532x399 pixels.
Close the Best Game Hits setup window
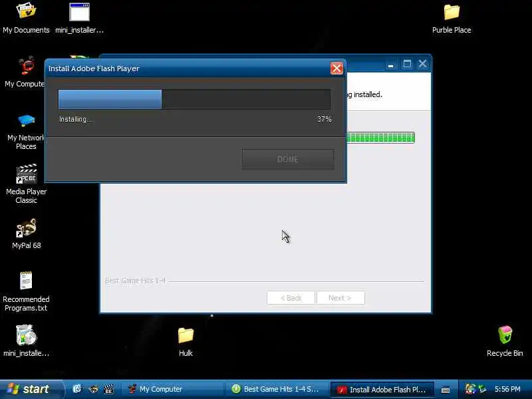point(422,64)
